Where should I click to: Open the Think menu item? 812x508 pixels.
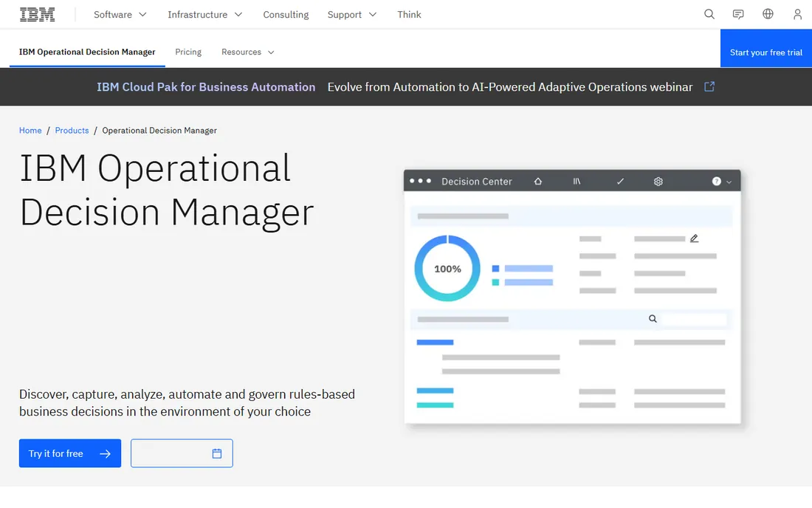[409, 15]
